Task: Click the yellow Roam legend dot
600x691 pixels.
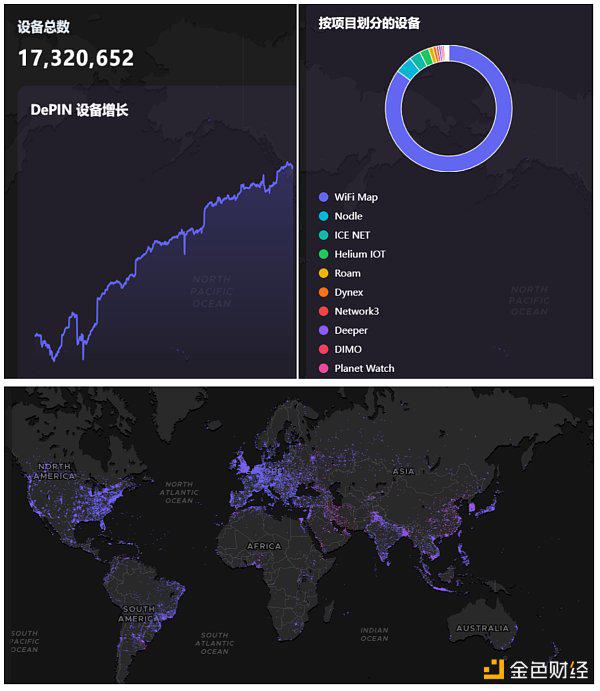Action: (323, 273)
